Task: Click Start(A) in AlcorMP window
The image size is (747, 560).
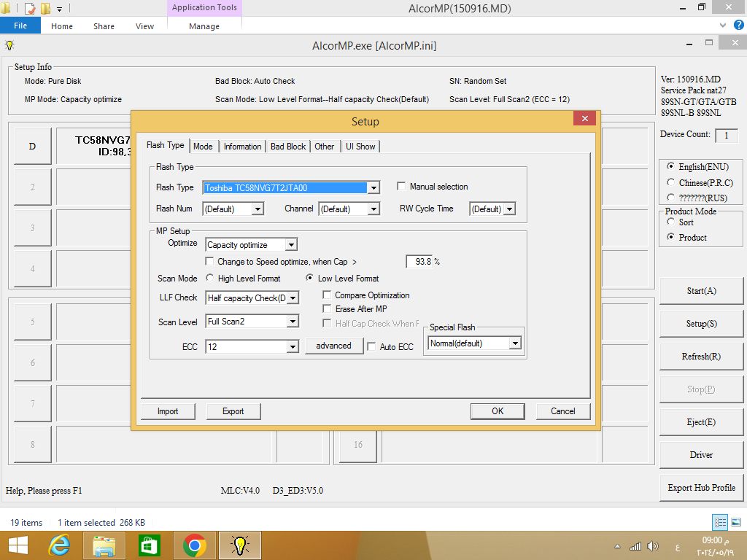Action: [x=701, y=291]
